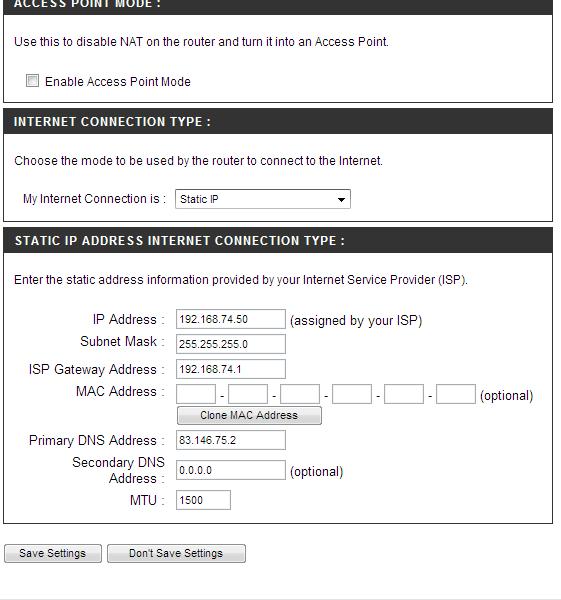
Task: Enable Access Point Mode checkbox
Action: pos(33,81)
